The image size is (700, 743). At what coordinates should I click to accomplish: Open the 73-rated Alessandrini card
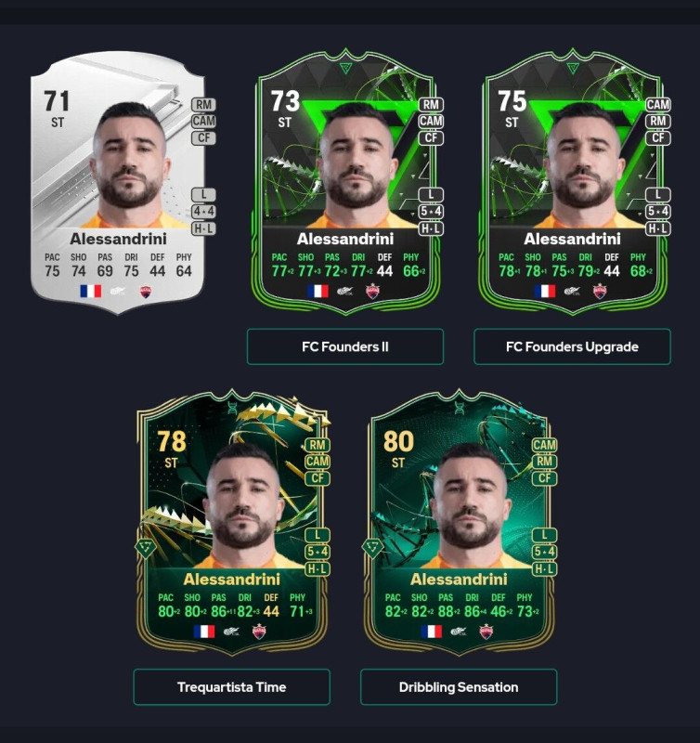tap(345, 182)
